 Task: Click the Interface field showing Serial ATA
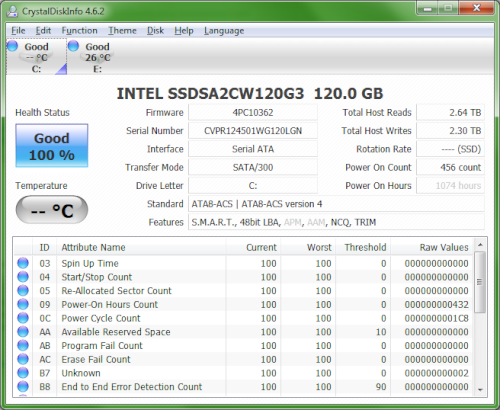click(x=253, y=149)
